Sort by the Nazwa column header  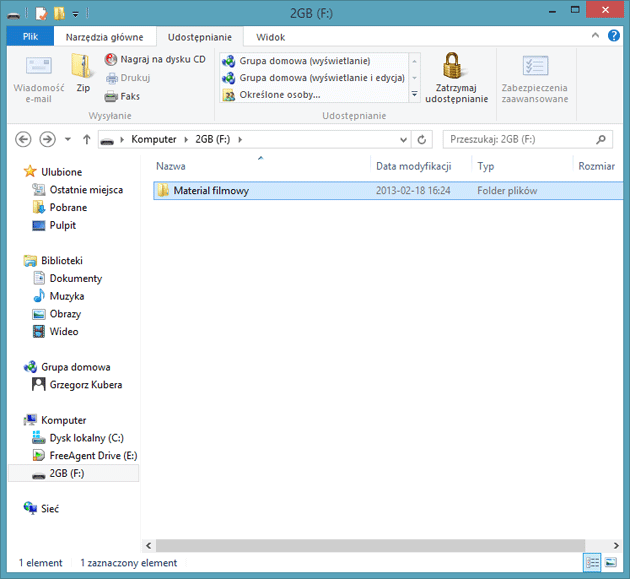[x=261, y=166]
